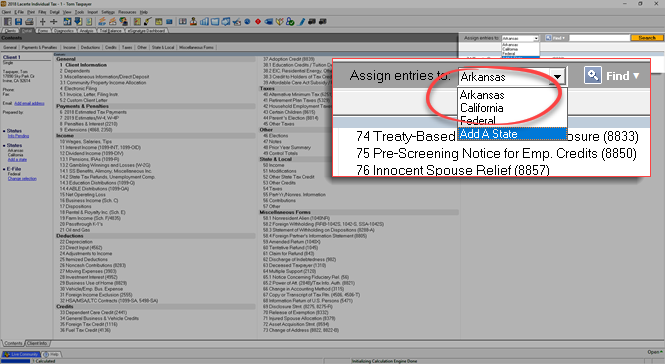This screenshot has height=364, width=665.
Task: Open the eSignature Dashboard tab
Action: pyautogui.click(x=146, y=31)
